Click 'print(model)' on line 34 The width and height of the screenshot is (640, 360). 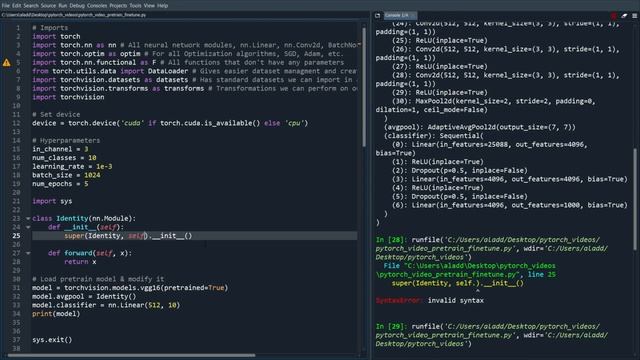point(56,313)
